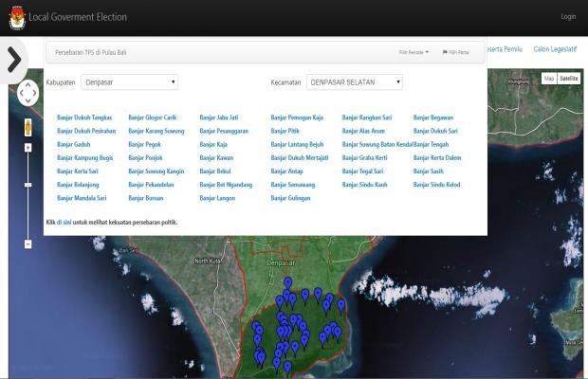The width and height of the screenshot is (588, 379).
Task: Click the map pan control
Action: pos(28,94)
